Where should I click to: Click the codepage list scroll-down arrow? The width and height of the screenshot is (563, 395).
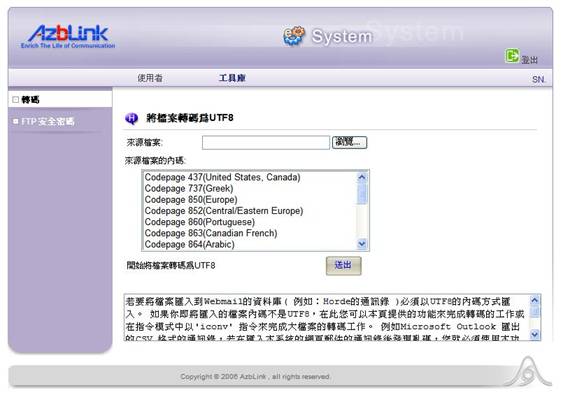[x=362, y=244]
